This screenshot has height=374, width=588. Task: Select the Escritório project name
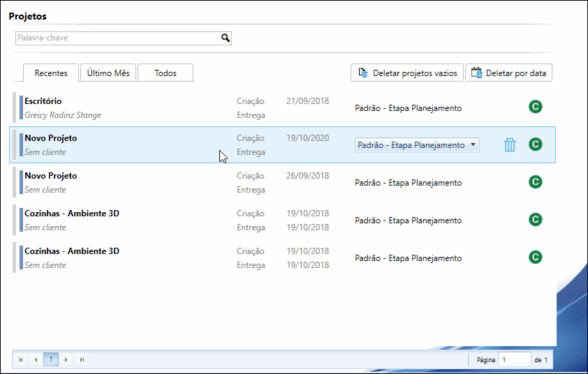tap(43, 100)
